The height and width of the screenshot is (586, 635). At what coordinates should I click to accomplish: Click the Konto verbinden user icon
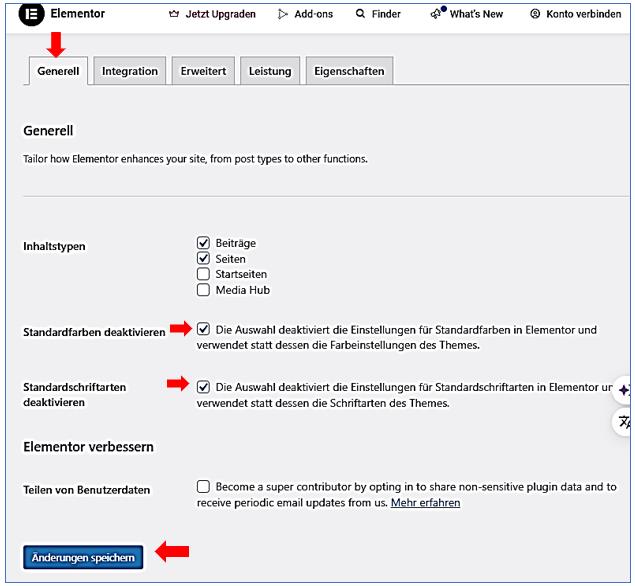(x=535, y=15)
